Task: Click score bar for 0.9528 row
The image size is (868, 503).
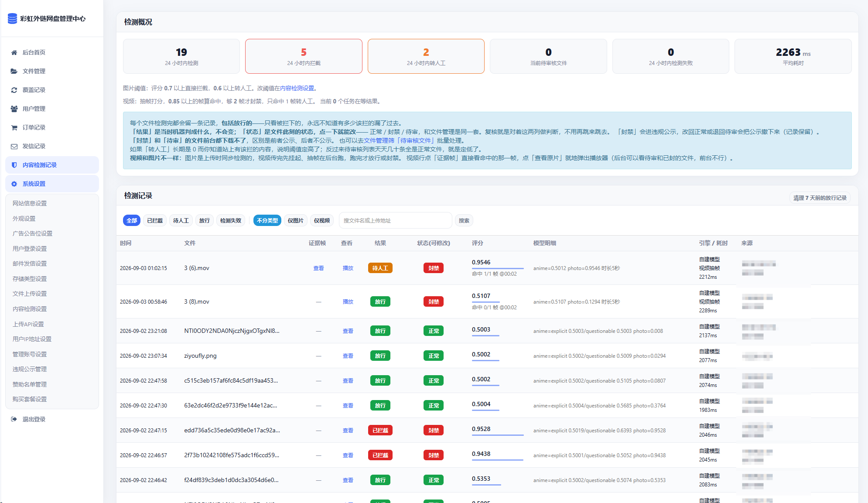Action: [498, 435]
